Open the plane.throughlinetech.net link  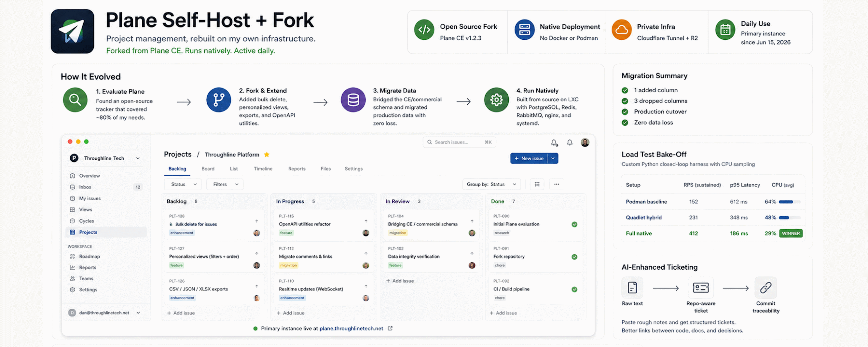(351, 328)
